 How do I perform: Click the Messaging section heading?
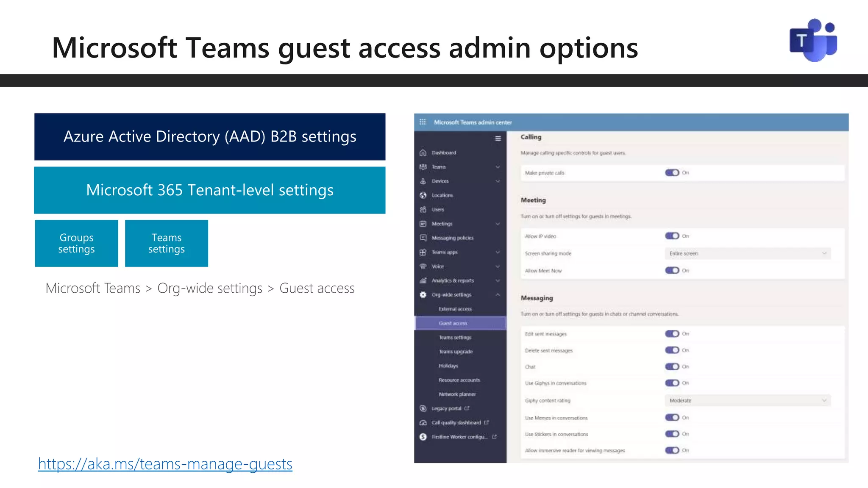pos(537,298)
